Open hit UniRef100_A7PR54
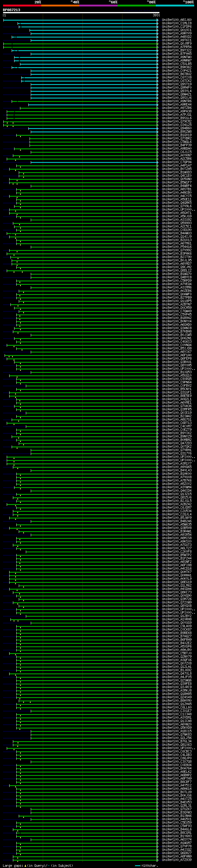Viewport: 197px width, 868px height. pos(176,47)
